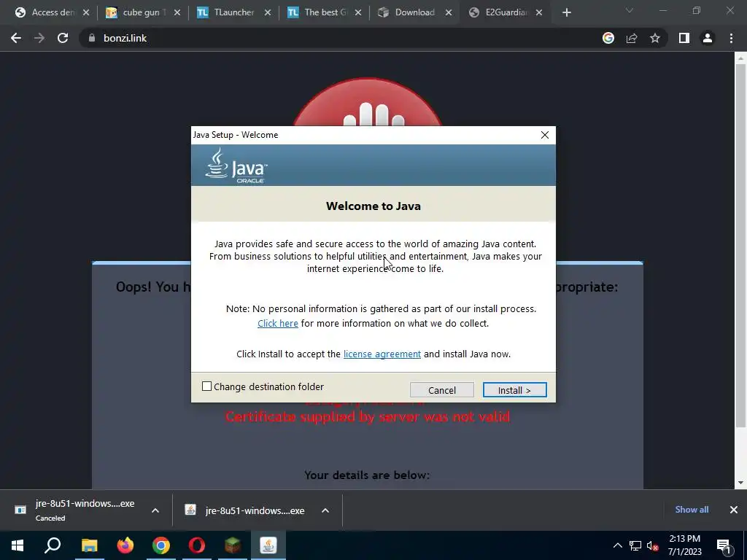
Task: Click 'Your details are below:' text
Action: [x=367, y=475]
